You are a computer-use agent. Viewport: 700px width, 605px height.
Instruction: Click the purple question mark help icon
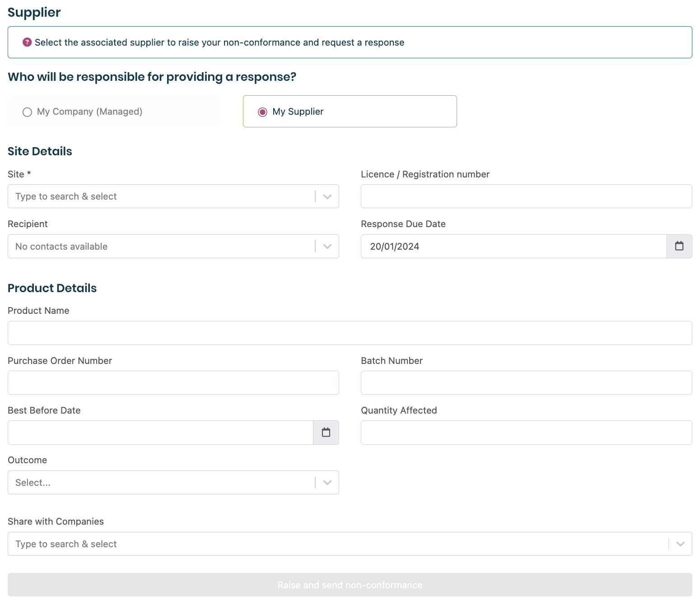click(27, 42)
